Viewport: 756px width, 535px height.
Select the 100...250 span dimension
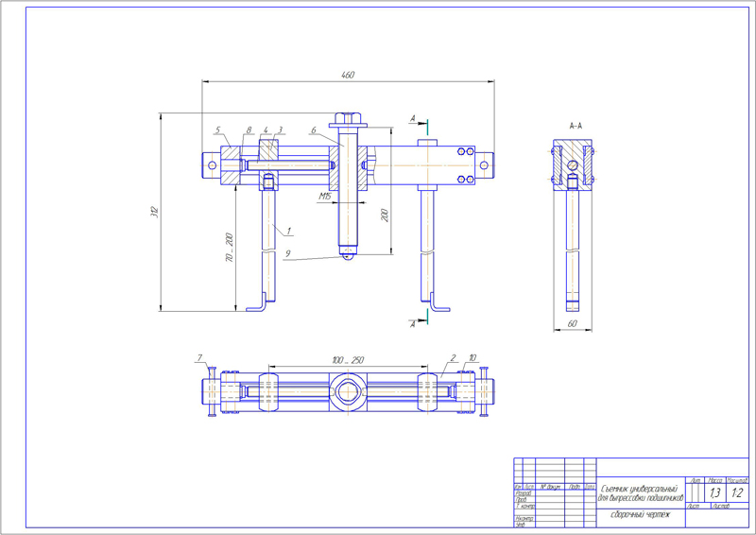(x=348, y=360)
